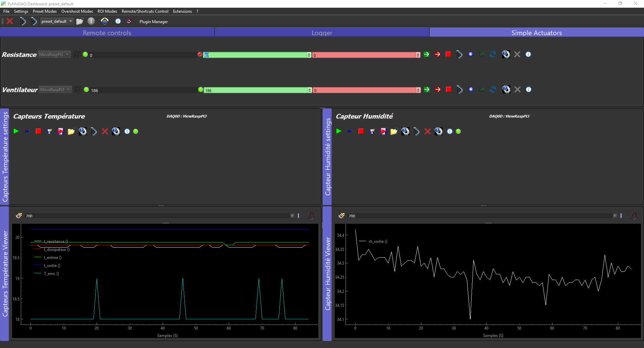
Task: Expand Ventilateur MoveRaspPi3 actuator dropdown
Action: (55, 89)
